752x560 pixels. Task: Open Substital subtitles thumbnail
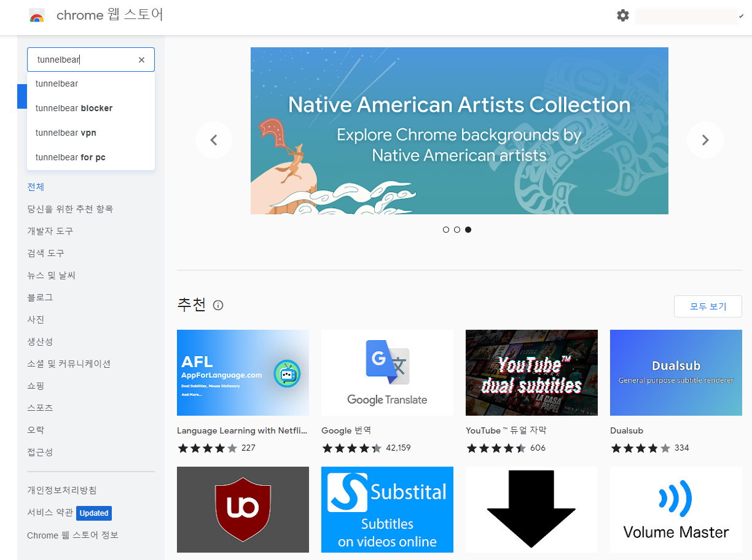pyautogui.click(x=387, y=510)
